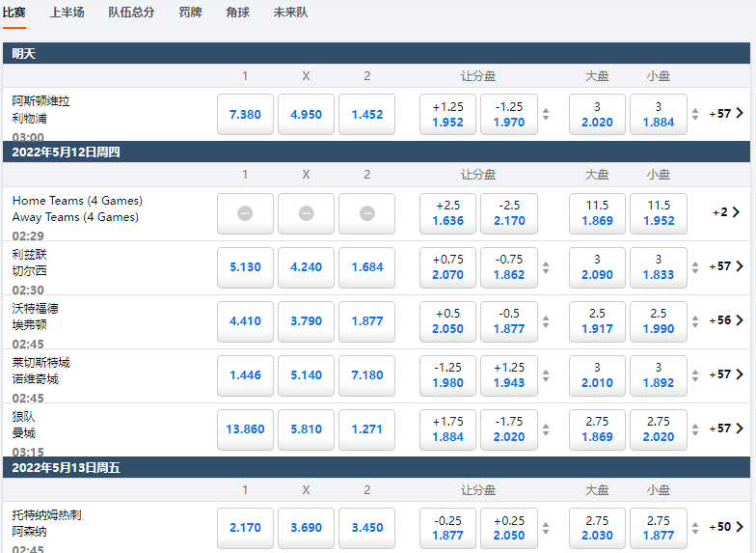Image resolution: width=756 pixels, height=553 pixels.
Task: Expand +2 markets for Home Teams row
Action: 726,212
